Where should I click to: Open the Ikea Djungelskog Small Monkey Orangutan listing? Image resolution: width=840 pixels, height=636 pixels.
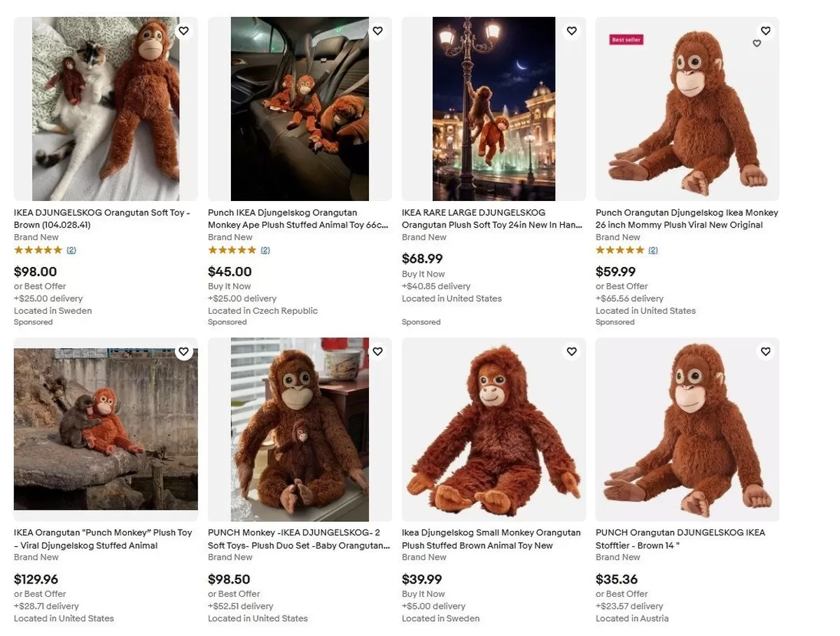coord(491,539)
